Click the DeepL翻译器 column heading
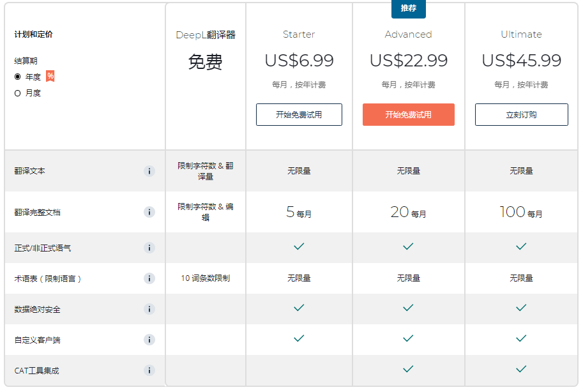 point(206,35)
